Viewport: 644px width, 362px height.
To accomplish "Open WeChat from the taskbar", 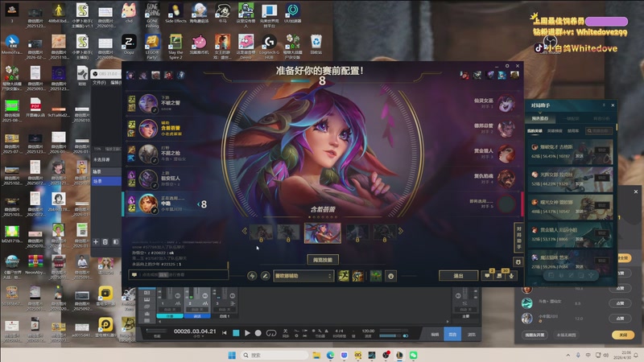I will 413,355.
